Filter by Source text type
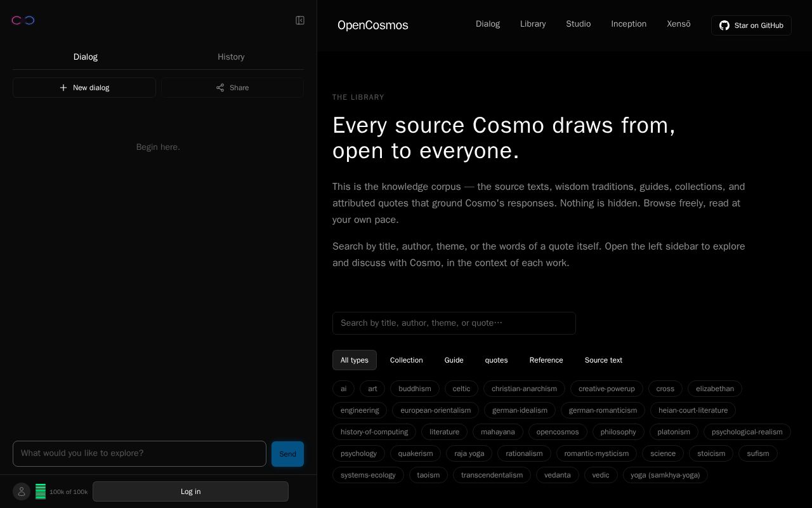The width and height of the screenshot is (812, 508). pyautogui.click(x=603, y=360)
